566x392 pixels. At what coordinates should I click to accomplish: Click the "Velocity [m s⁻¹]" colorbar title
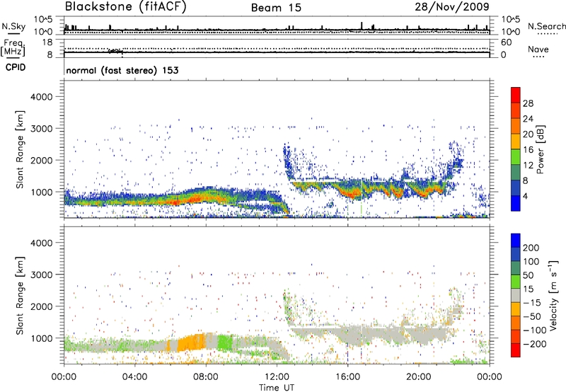(553, 295)
